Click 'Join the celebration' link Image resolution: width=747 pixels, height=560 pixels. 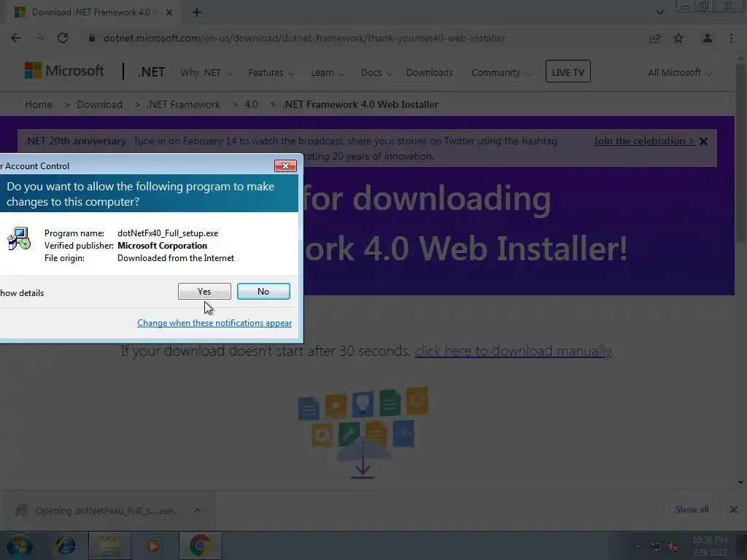tap(643, 141)
